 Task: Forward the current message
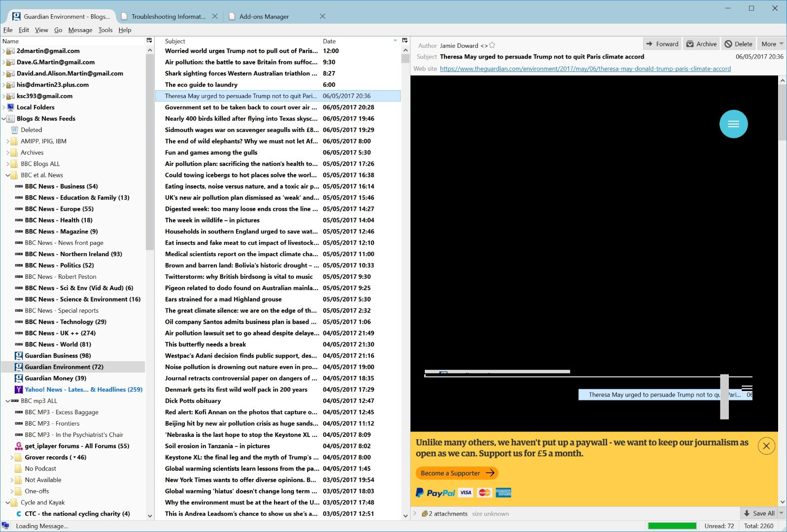point(662,44)
